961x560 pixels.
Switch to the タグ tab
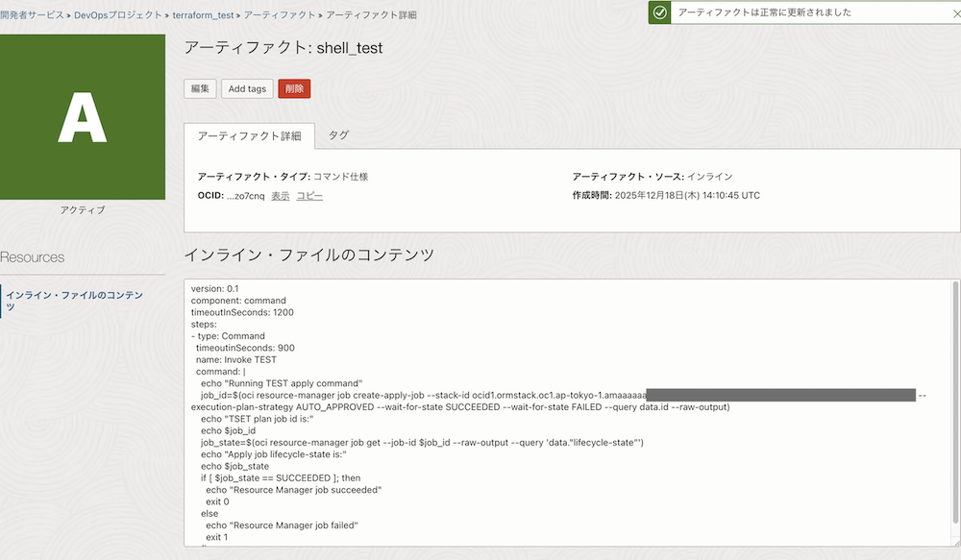pos(339,136)
